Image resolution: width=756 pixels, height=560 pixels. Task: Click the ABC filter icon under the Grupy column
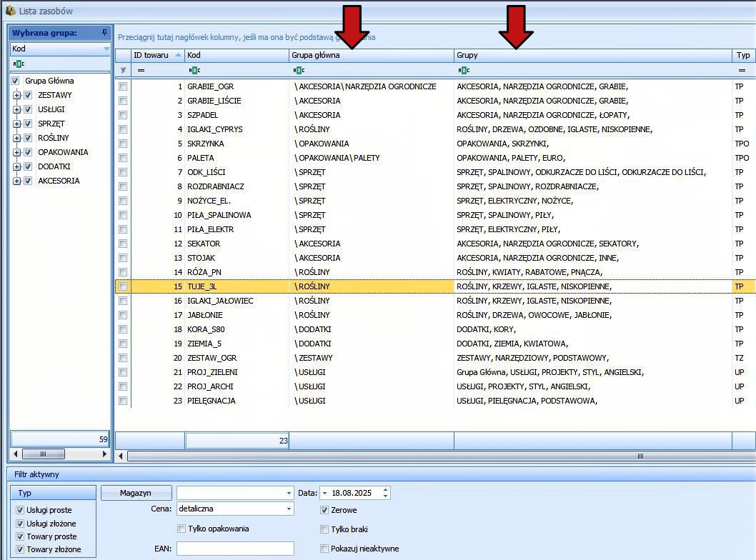(464, 71)
